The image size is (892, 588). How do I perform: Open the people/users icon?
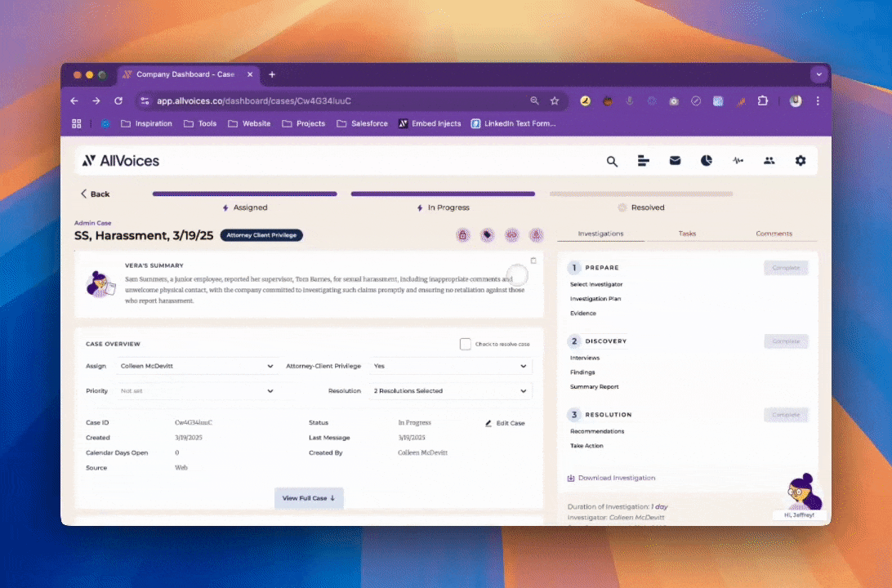tap(769, 161)
